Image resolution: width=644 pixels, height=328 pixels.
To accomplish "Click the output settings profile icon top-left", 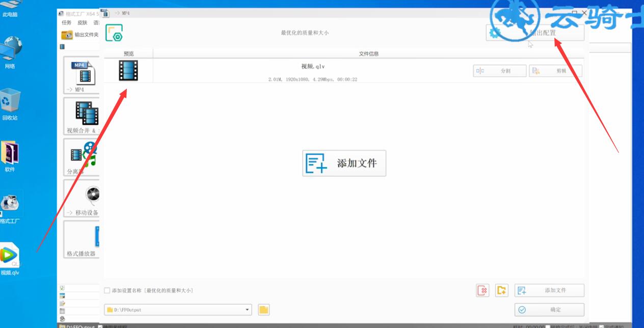I will pyautogui.click(x=114, y=33).
